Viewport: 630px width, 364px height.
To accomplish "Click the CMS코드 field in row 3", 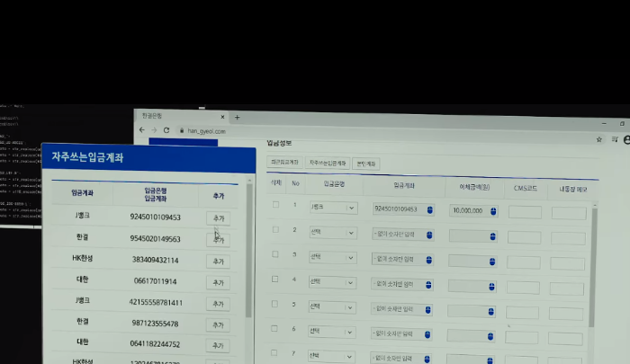I will (x=524, y=262).
